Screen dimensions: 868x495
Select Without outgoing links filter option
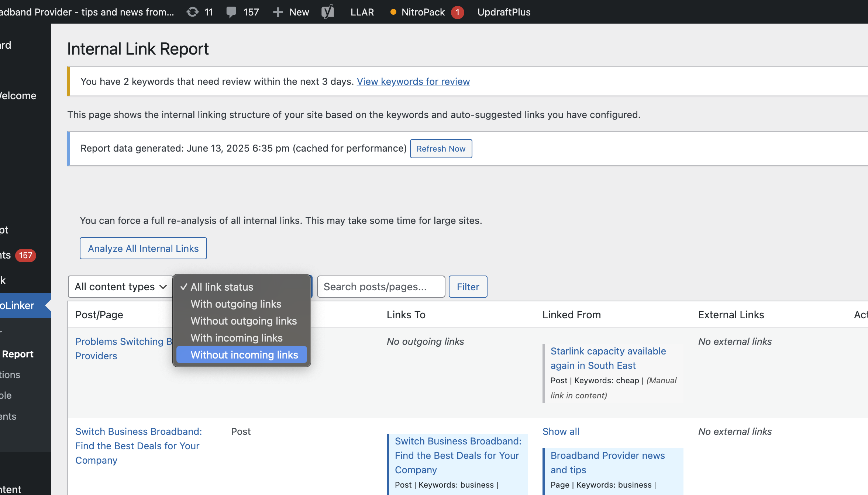244,321
